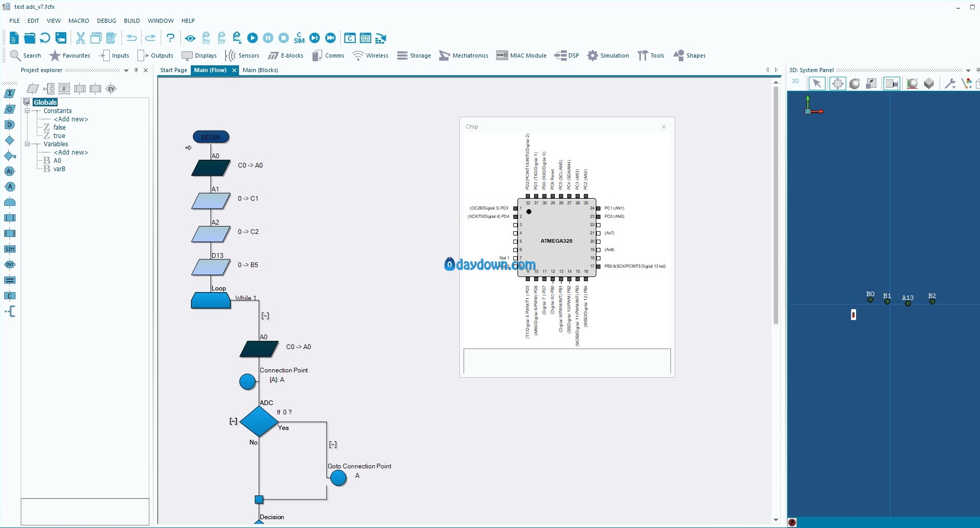Select B0 LED in System Panel

click(x=871, y=299)
